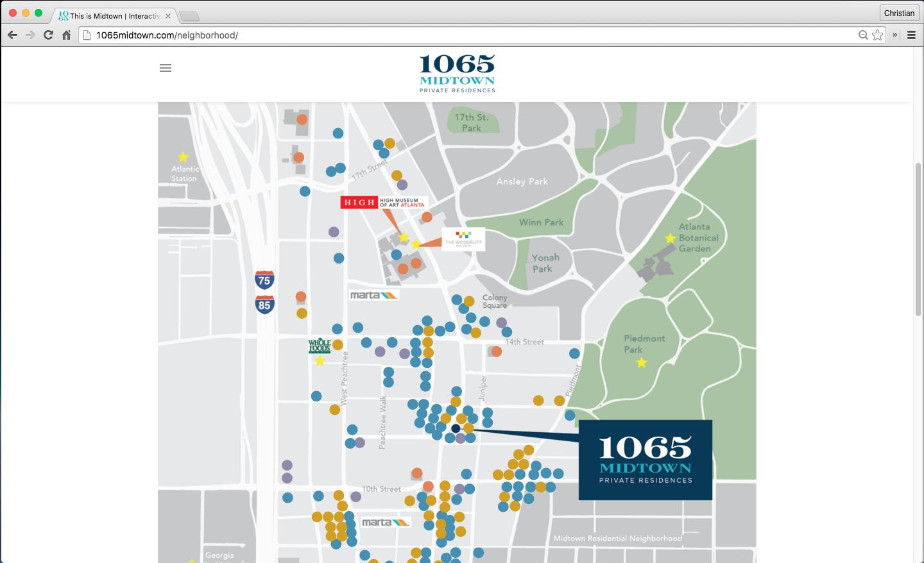Show hidden extensions with the chevron icon

pyautogui.click(x=895, y=35)
